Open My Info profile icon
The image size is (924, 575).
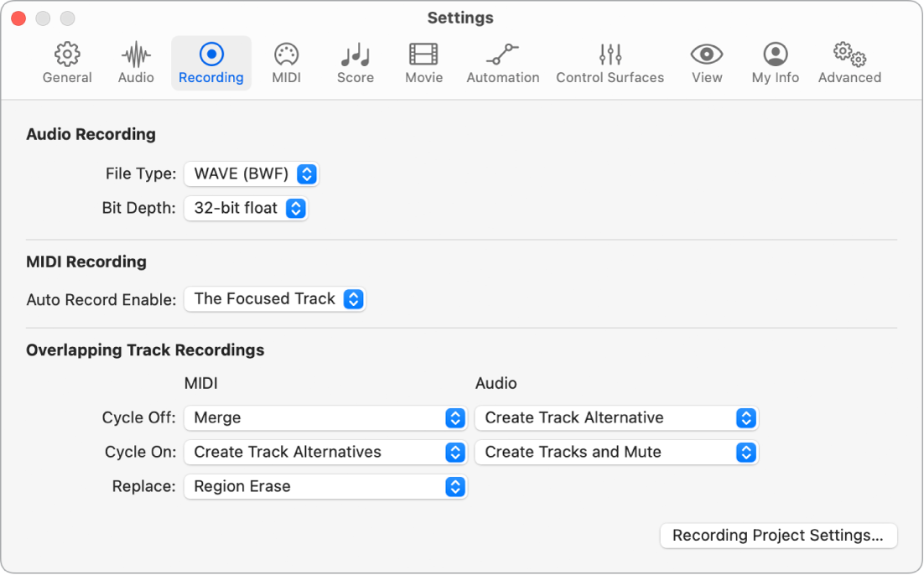pos(776,57)
